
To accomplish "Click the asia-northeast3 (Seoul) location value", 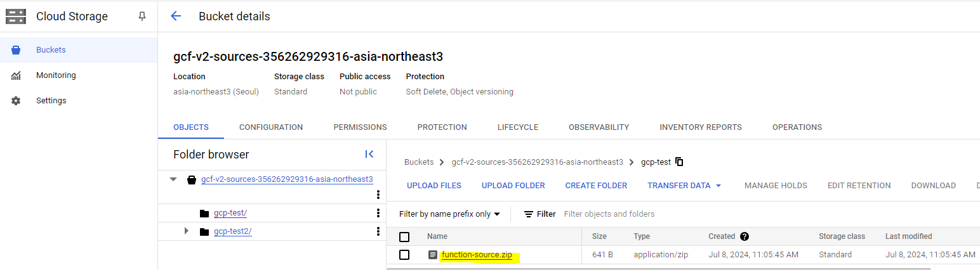I will point(216,92).
